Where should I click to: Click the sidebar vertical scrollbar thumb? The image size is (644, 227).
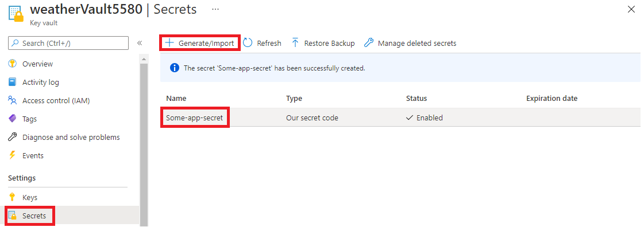click(x=144, y=144)
